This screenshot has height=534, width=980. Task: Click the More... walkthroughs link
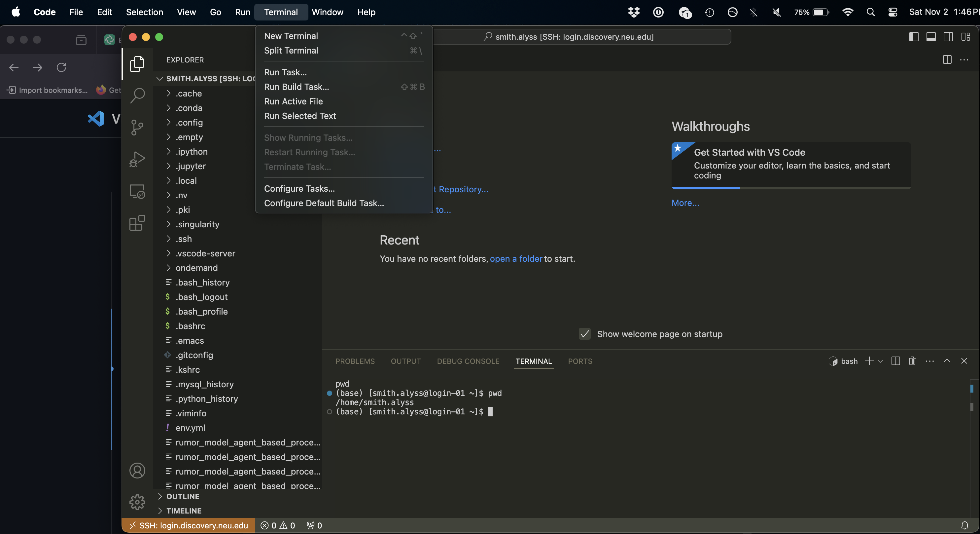point(685,203)
